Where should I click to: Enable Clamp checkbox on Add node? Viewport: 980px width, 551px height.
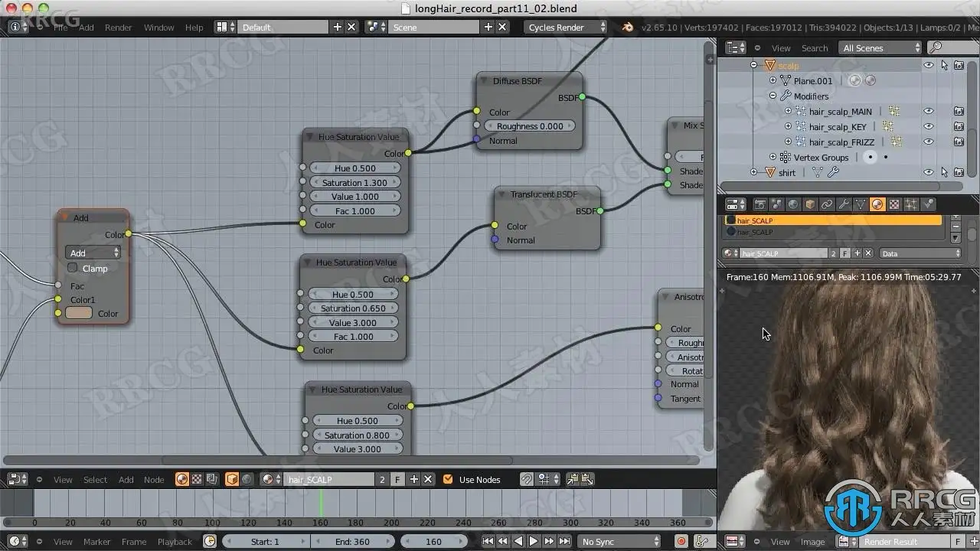point(73,268)
